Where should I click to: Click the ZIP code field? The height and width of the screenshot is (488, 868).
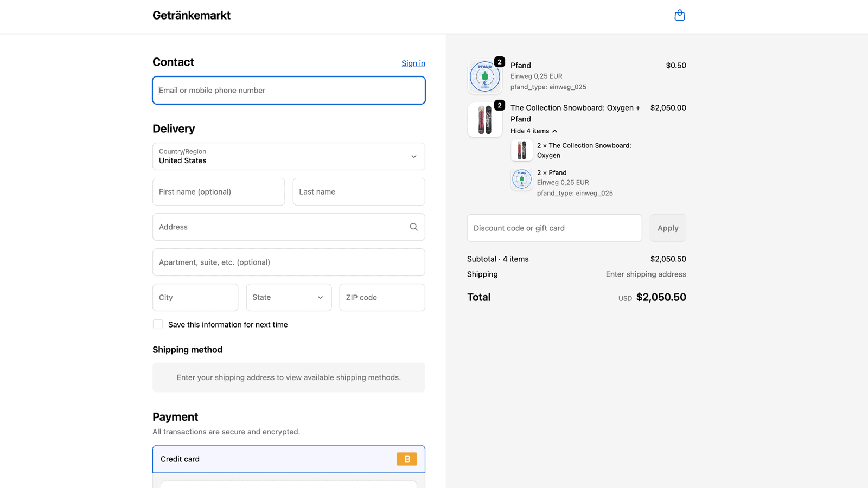coord(381,297)
